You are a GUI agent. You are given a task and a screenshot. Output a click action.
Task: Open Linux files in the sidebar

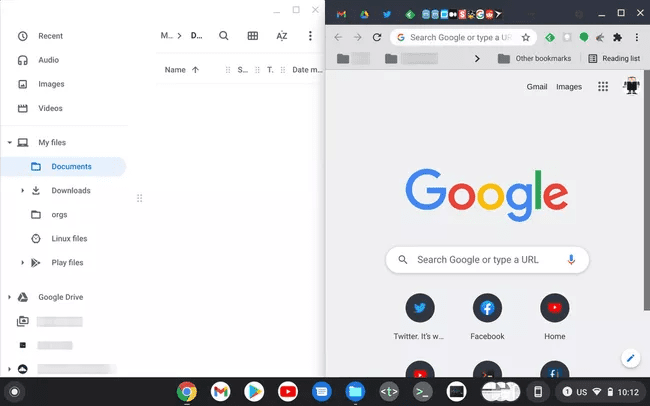[x=69, y=238]
